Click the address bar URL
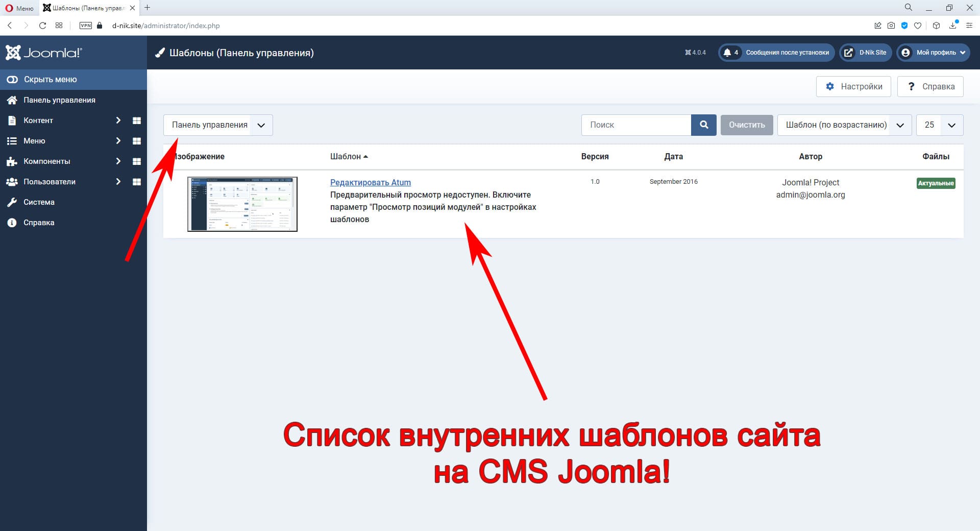This screenshot has height=531, width=980. coord(166,26)
